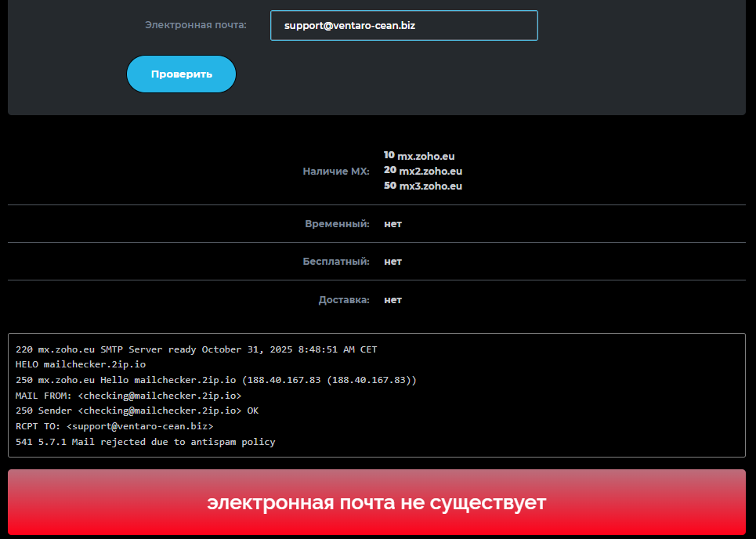Image resolution: width=756 pixels, height=539 pixels.
Task: Click the нет value beside Доставка
Action: [392, 300]
